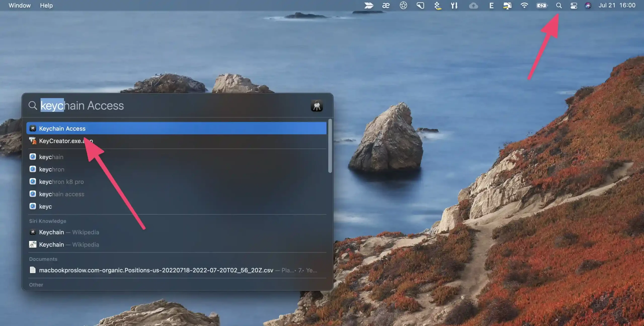Screen dimensions: 644x326
Task: Open the macbookproslow.com csv document result
Action: point(176,270)
